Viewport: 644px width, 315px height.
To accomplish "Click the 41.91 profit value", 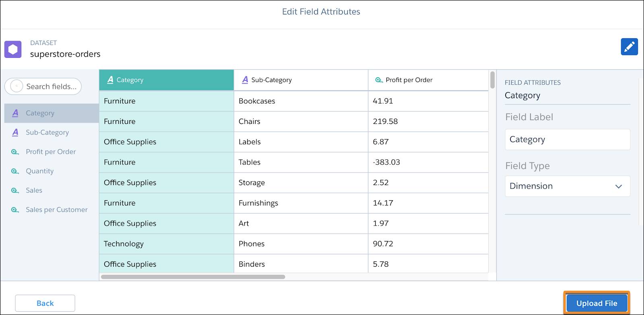I will click(383, 101).
